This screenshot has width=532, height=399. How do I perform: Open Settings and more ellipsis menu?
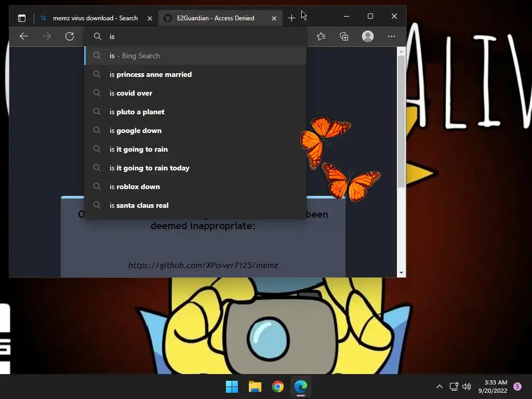coord(392,36)
